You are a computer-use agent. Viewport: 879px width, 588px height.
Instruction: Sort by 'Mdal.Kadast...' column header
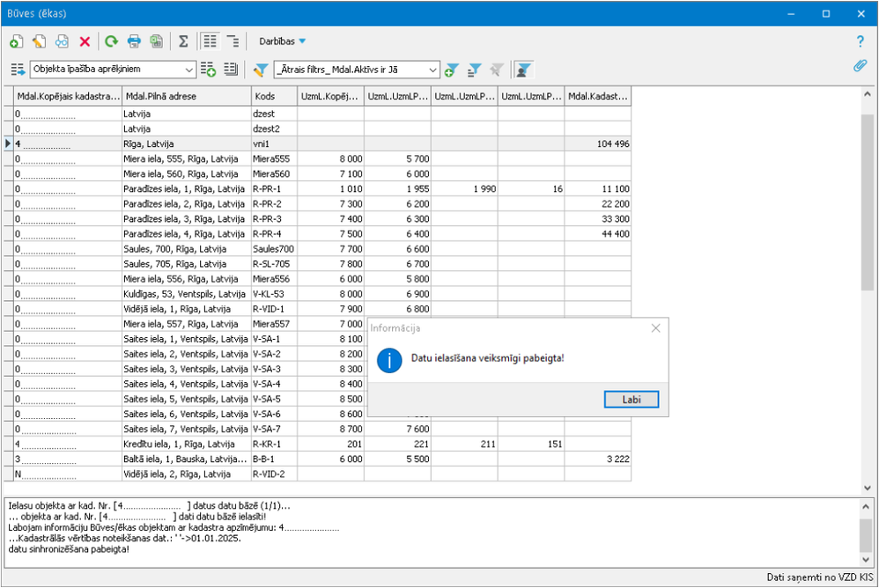(597, 96)
